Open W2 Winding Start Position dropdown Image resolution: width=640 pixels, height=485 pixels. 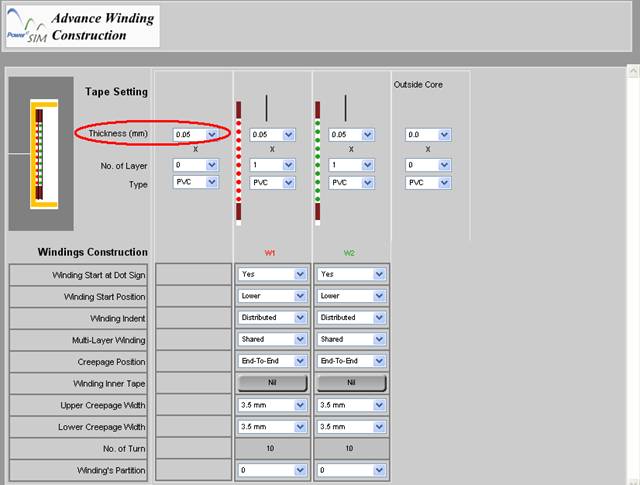tap(351, 296)
